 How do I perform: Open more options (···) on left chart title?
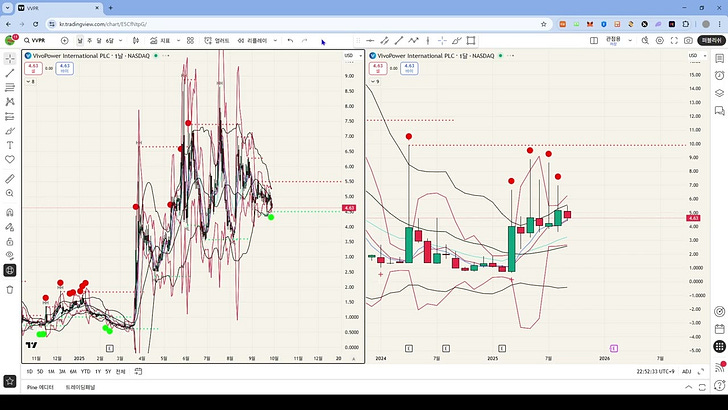pos(165,56)
